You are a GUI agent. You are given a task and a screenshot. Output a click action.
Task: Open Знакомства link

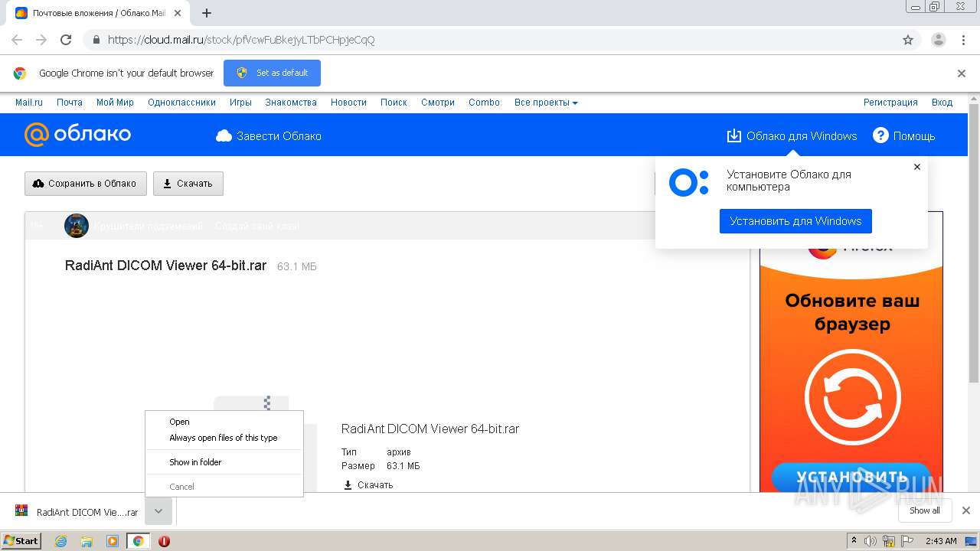(x=291, y=103)
